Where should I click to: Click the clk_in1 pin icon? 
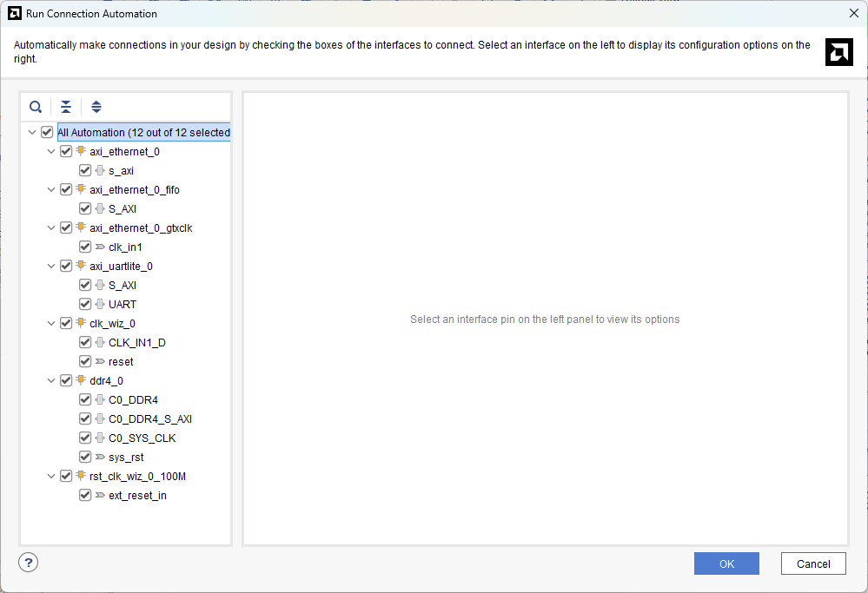click(100, 247)
